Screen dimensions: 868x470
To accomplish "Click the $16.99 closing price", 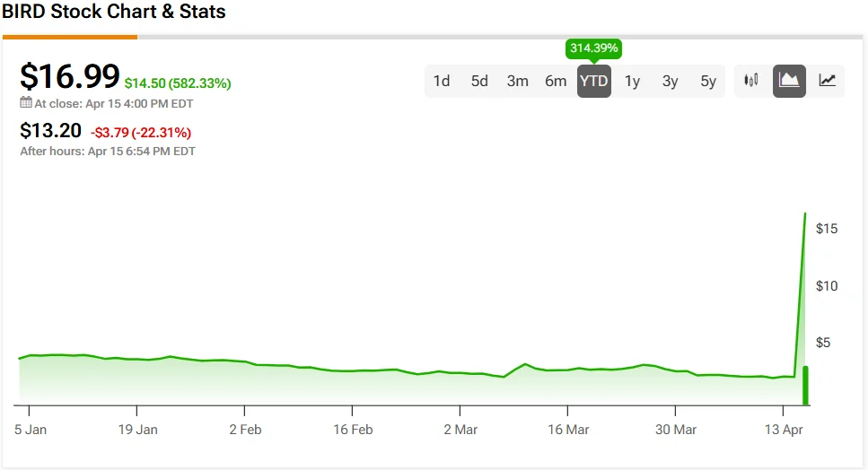I will [x=70, y=75].
